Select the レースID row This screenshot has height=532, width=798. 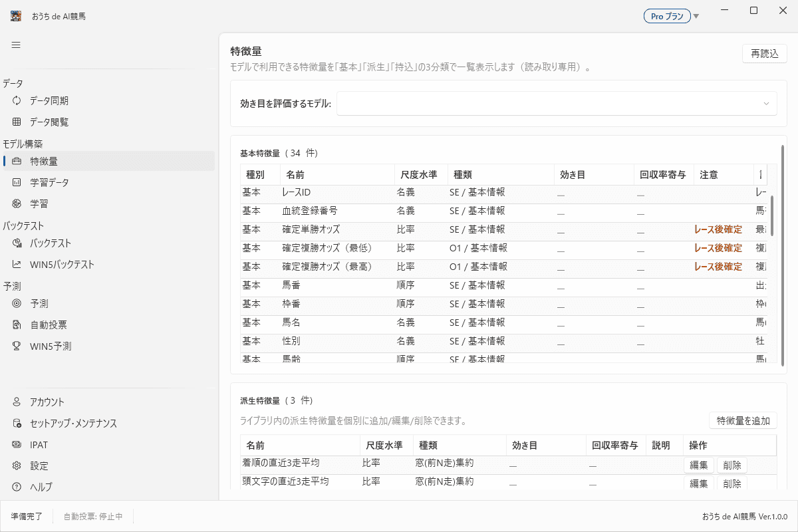coord(503,193)
